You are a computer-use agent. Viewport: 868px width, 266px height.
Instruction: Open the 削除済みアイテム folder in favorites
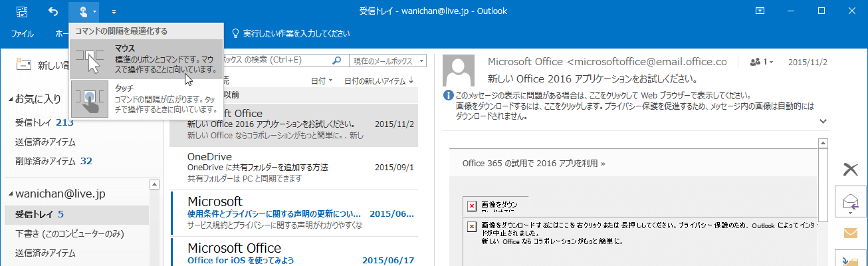[54, 161]
